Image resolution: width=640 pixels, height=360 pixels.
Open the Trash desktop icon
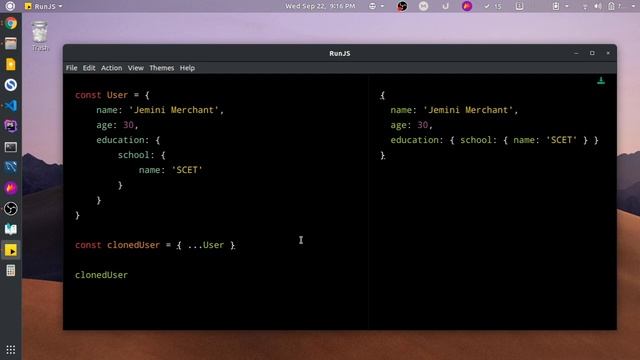point(40,37)
